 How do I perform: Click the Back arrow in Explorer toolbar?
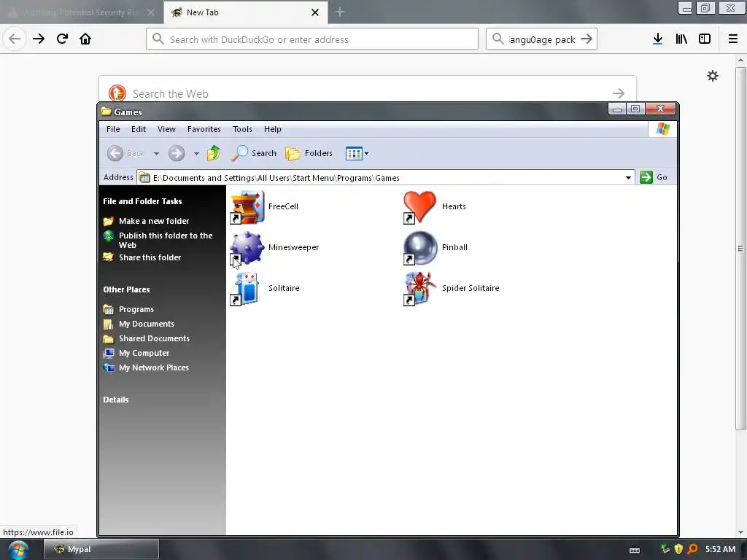(115, 153)
